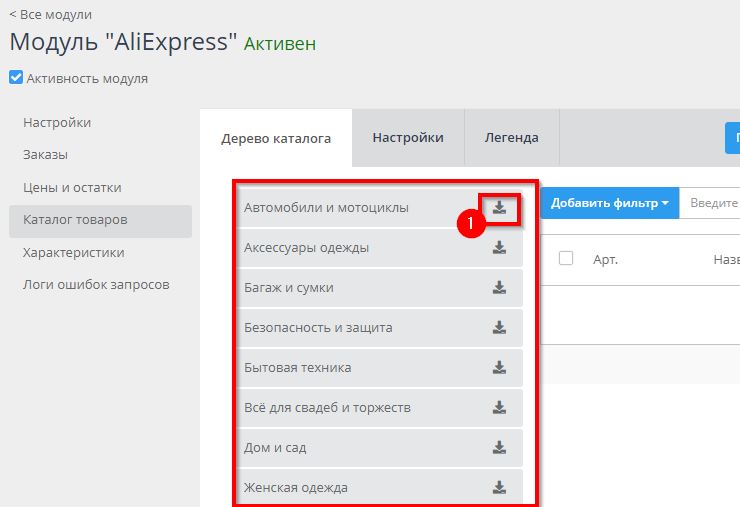Click download icon for Всё для свадеб и торжеств
Screen dimensions: 740x507
click(x=499, y=407)
